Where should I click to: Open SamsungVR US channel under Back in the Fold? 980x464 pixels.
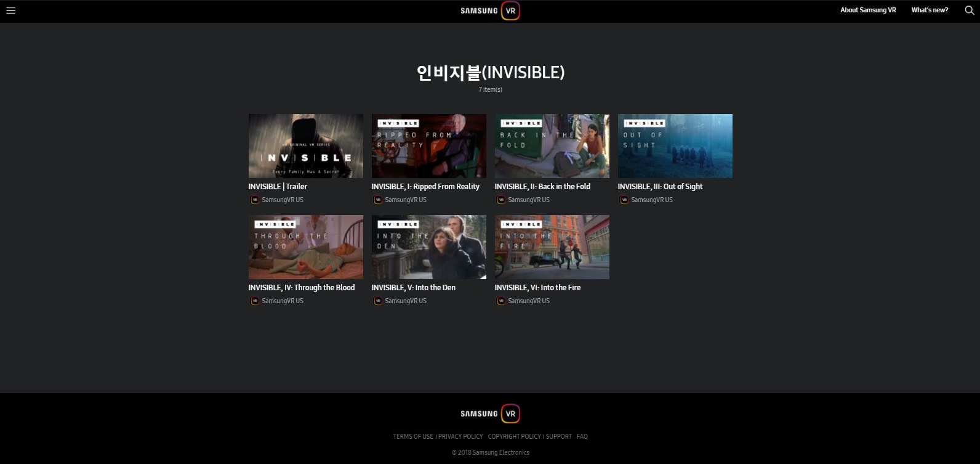(529, 200)
